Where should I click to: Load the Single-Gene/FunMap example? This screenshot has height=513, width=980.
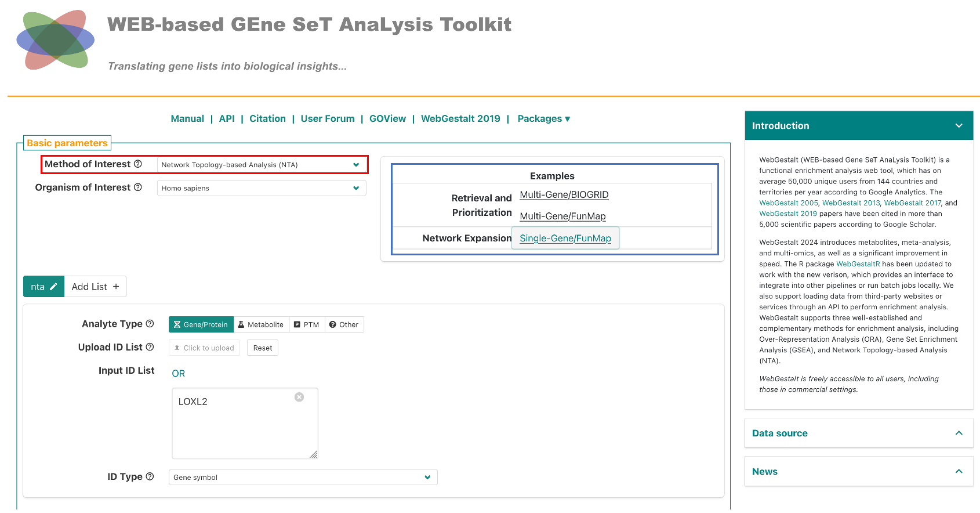565,238
